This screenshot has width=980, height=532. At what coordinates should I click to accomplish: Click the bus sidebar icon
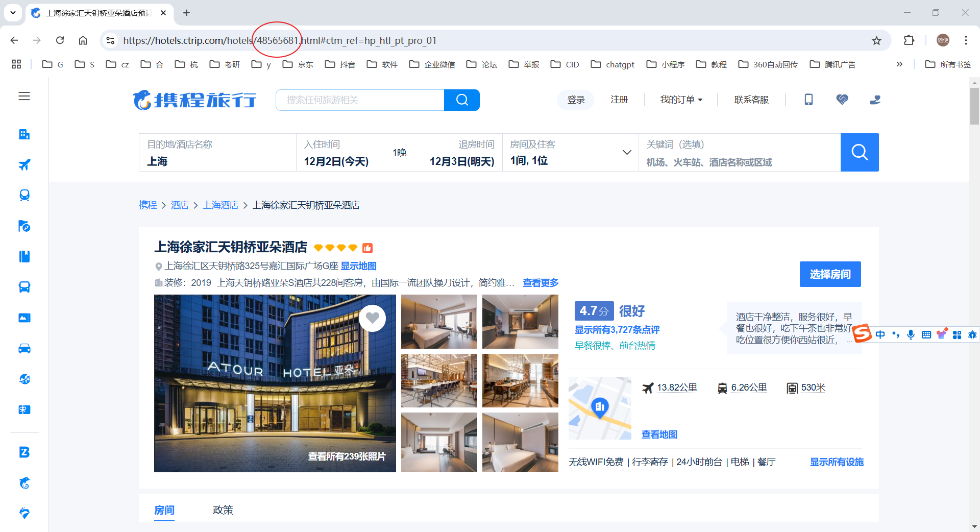pyautogui.click(x=24, y=287)
